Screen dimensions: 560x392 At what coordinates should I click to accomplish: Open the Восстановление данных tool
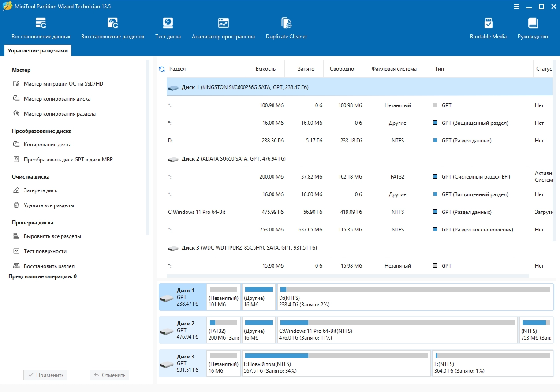coord(41,28)
